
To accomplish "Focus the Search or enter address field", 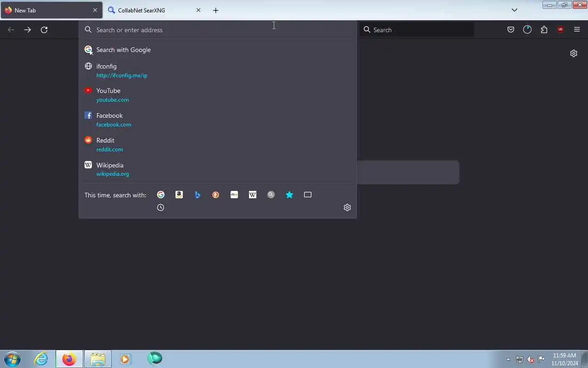I will point(218,30).
